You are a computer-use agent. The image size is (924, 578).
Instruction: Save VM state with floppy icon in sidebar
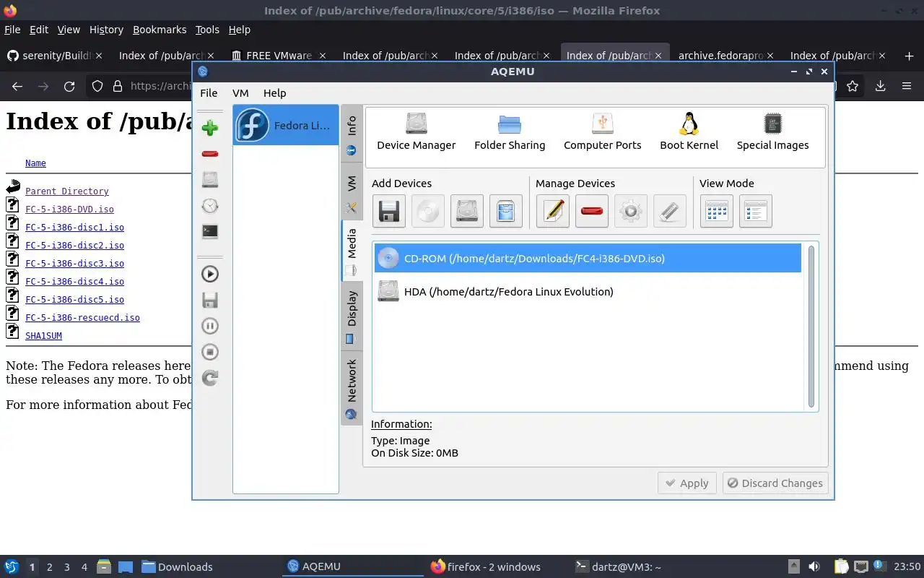(x=210, y=300)
